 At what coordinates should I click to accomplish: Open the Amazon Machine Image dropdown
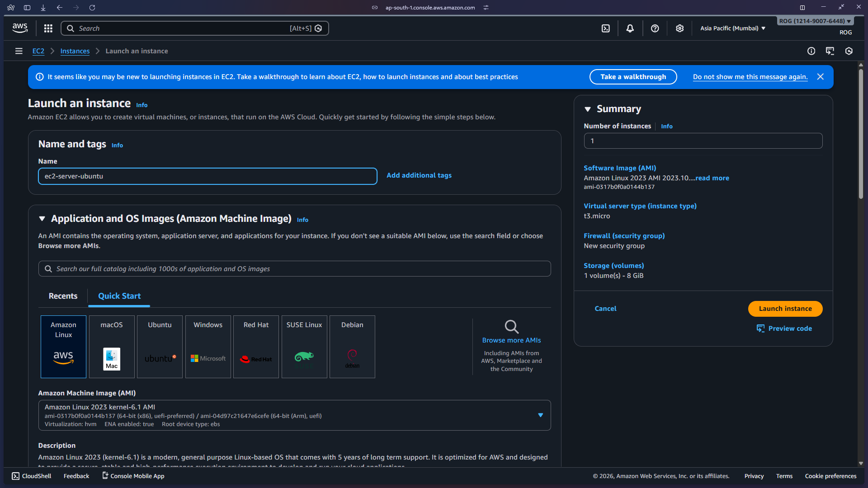tap(541, 415)
